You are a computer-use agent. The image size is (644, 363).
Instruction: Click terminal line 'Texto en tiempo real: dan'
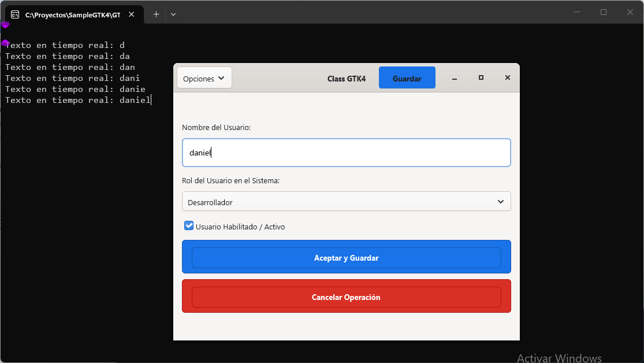[70, 67]
